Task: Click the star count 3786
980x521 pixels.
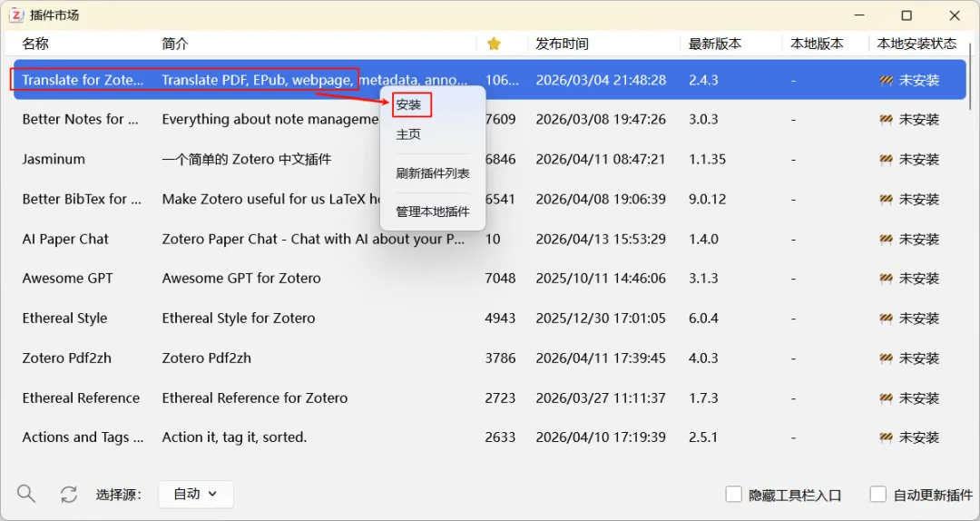Action: pyautogui.click(x=501, y=359)
